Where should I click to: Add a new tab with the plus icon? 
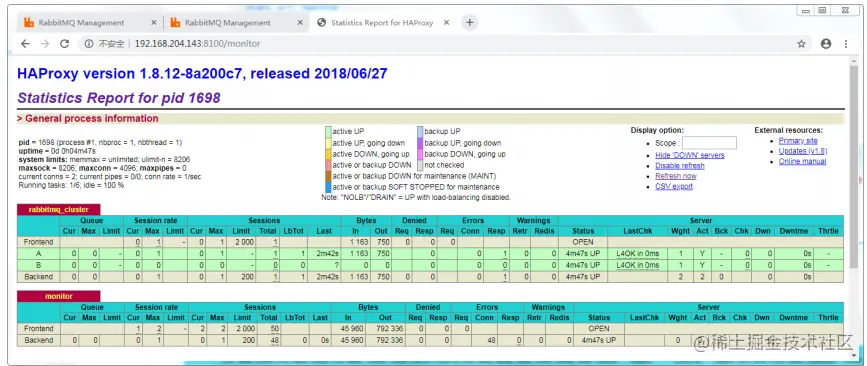[x=469, y=23]
